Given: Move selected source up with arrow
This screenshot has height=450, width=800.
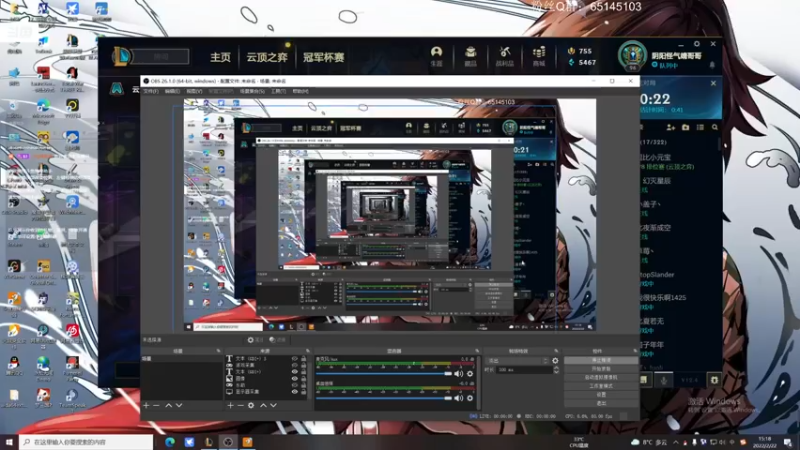Looking at the screenshot, I should (263, 405).
